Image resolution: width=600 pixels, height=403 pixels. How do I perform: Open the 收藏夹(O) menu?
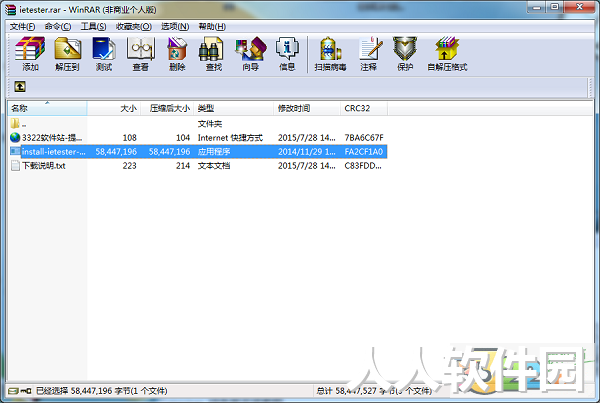click(x=134, y=26)
